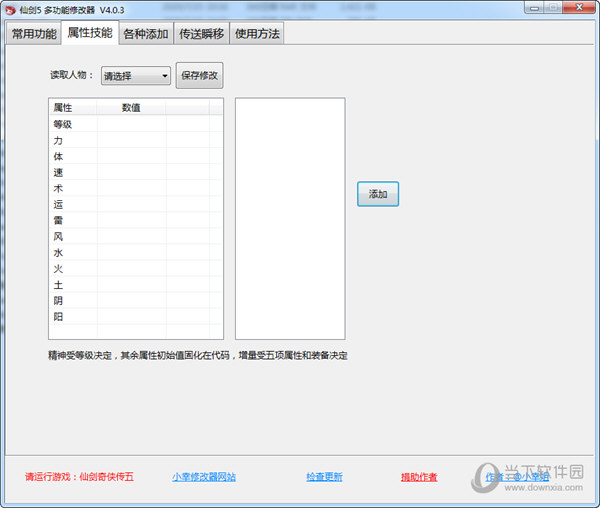
Task: Select the 阴 attribute row
Action: coord(136,301)
